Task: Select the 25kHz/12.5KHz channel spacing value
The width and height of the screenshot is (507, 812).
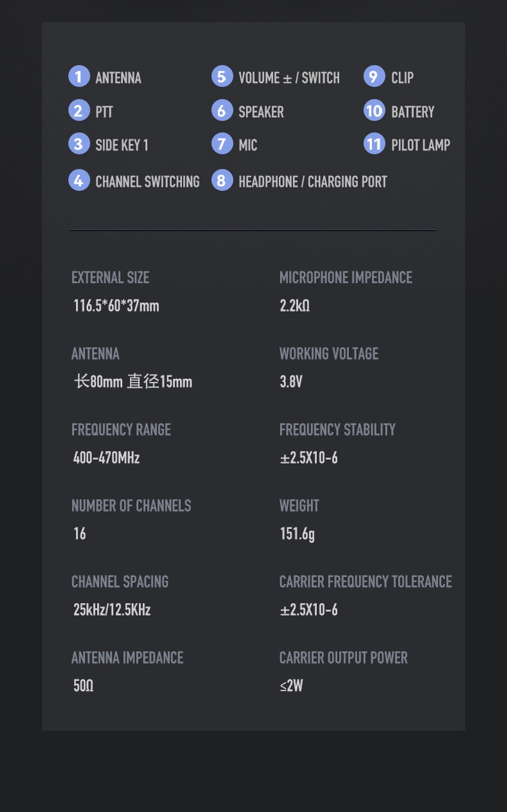Action: [112, 609]
